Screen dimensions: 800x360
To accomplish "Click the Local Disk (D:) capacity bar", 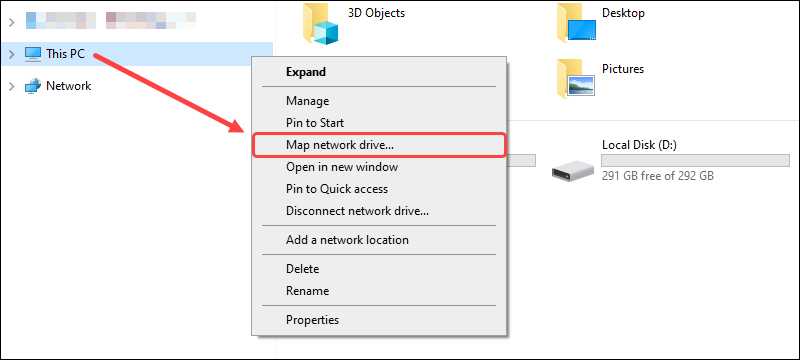I will point(695,161).
